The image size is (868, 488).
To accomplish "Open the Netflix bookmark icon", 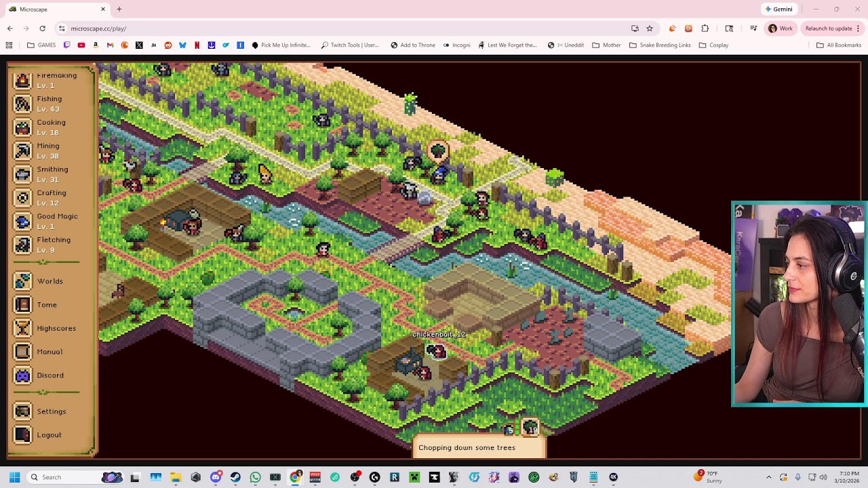I will (197, 45).
